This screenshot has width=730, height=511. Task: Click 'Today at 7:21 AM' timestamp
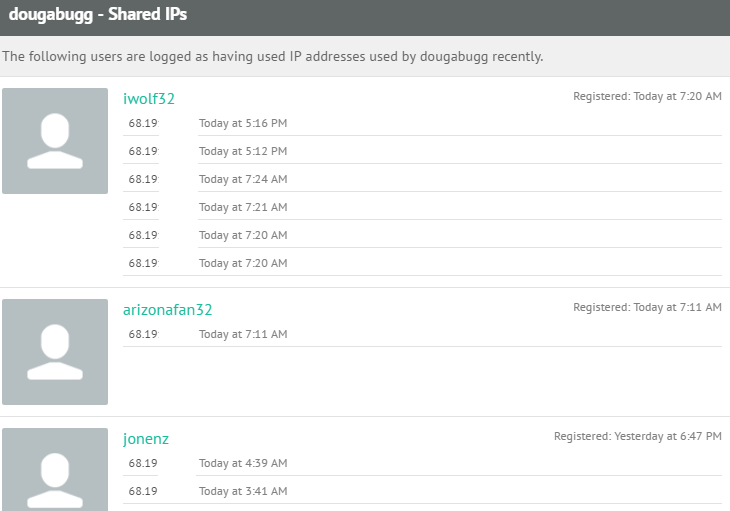click(x=243, y=207)
